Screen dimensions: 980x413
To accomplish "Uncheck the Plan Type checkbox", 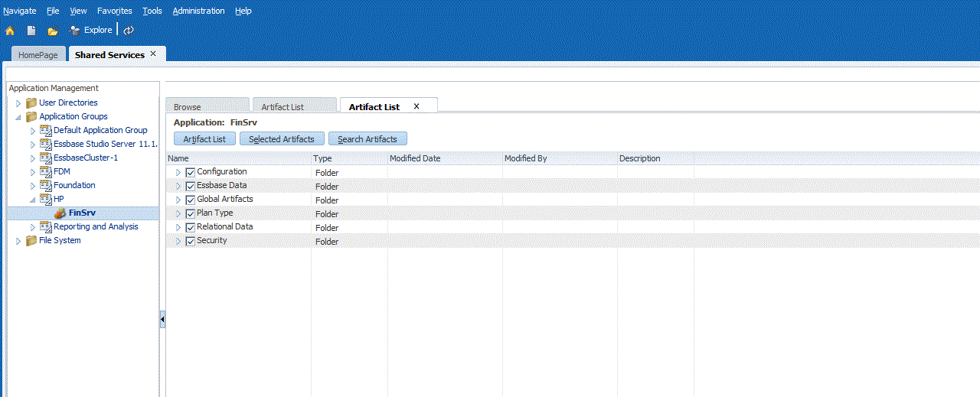I will pos(191,214).
